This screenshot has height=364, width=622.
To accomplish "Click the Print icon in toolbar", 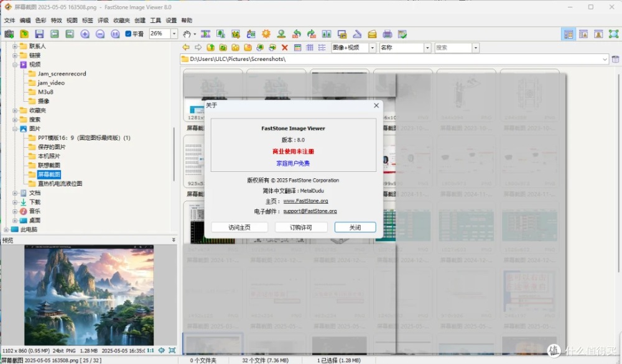I will (388, 34).
